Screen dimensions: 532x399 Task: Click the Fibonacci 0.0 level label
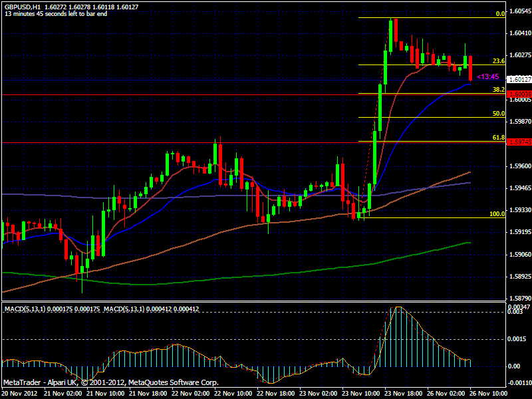point(500,14)
